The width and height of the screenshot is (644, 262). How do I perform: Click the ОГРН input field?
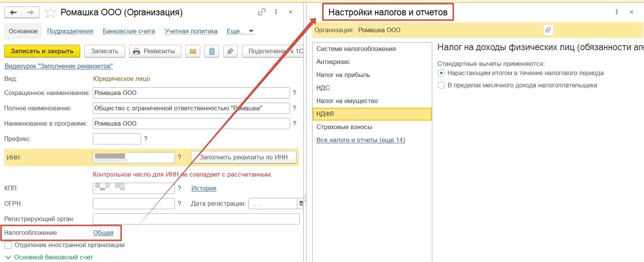click(134, 203)
